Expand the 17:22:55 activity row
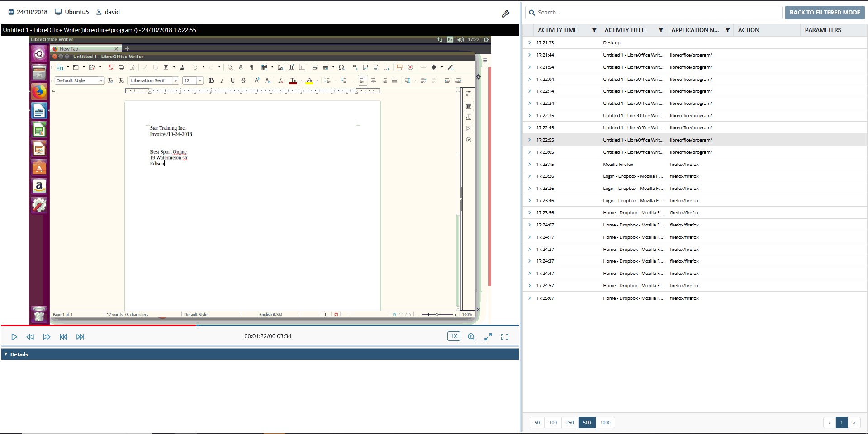Image resolution: width=868 pixels, height=434 pixels. [x=529, y=140]
